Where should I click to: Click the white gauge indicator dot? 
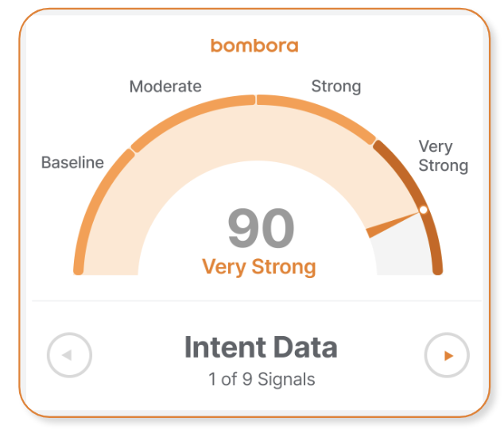click(x=424, y=210)
